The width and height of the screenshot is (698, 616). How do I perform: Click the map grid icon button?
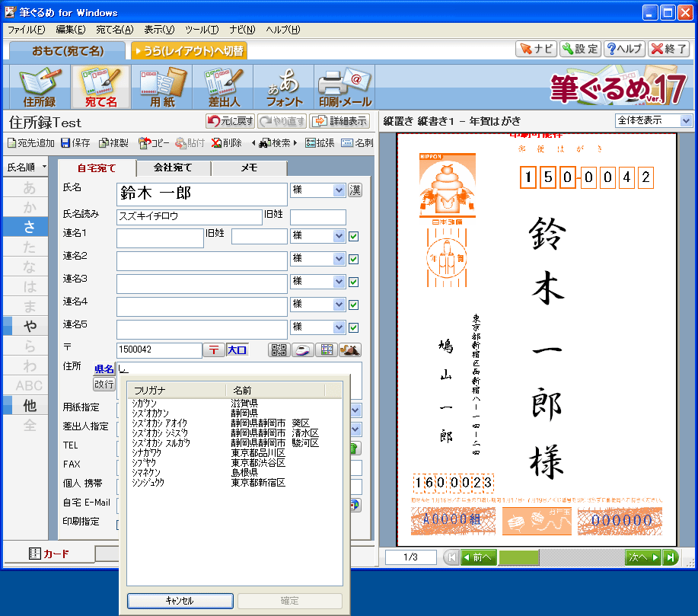[327, 350]
